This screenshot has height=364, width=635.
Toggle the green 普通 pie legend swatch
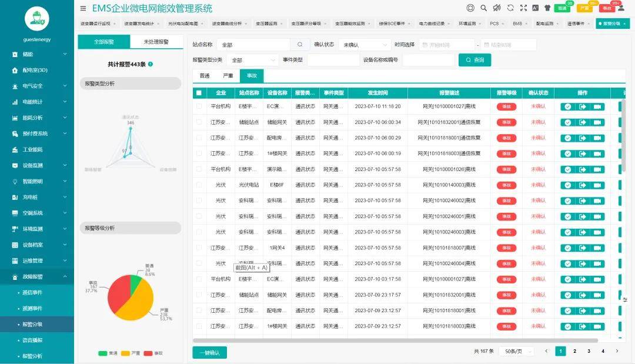[102, 353]
